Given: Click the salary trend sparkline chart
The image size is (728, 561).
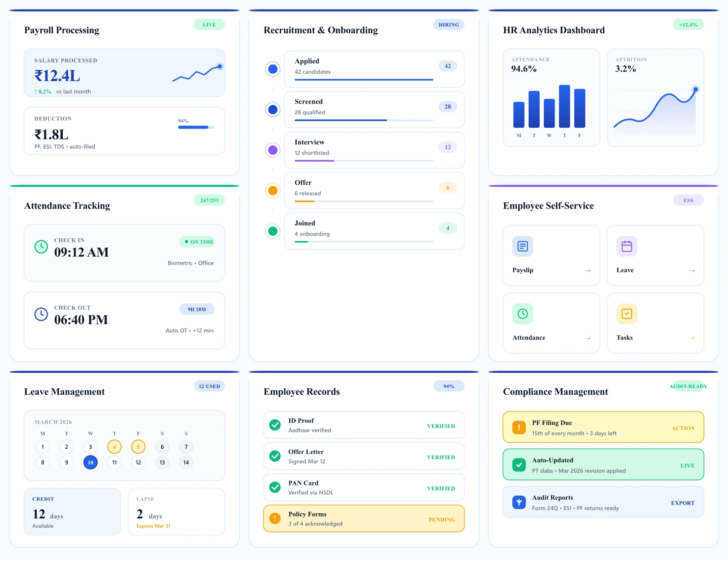Looking at the screenshot, I should [197, 73].
